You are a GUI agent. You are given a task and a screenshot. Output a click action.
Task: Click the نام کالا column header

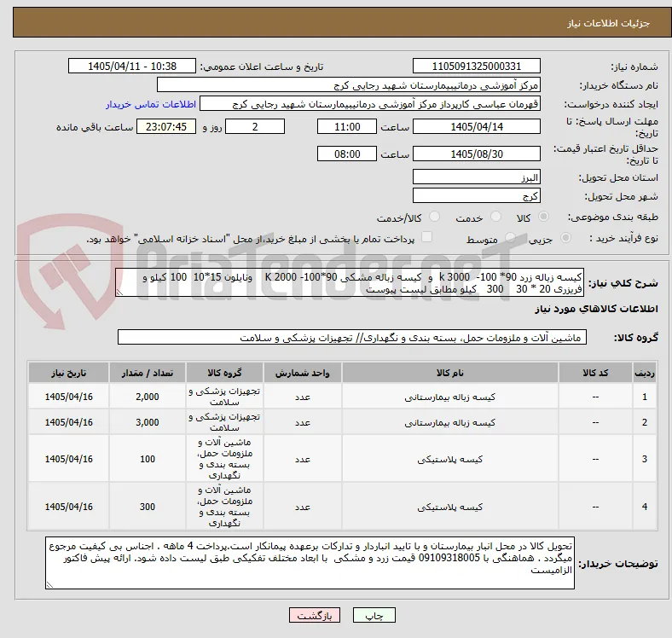[x=450, y=373]
